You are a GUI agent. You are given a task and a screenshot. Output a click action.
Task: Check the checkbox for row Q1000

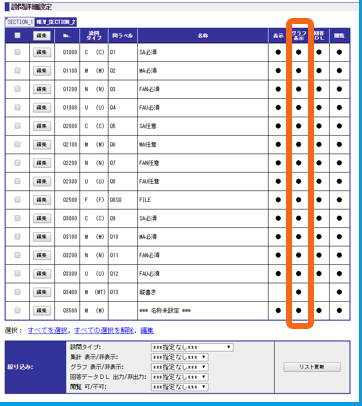click(17, 52)
